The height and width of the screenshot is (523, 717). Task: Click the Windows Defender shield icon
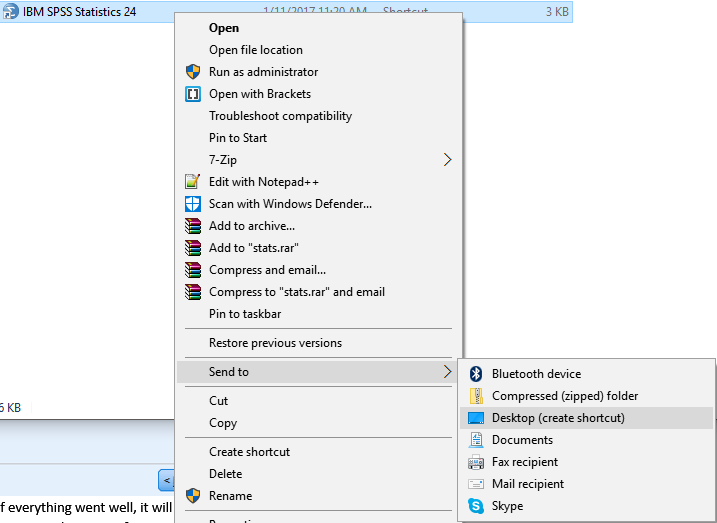[193, 204]
